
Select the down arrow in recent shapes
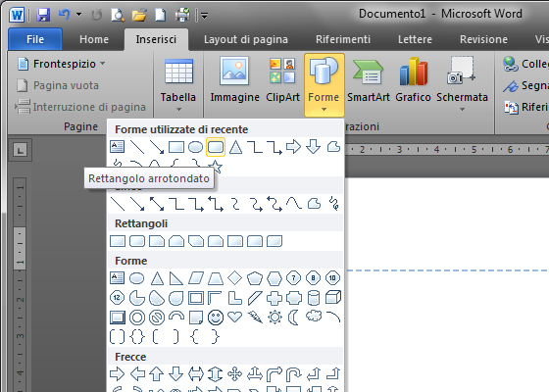(x=313, y=147)
